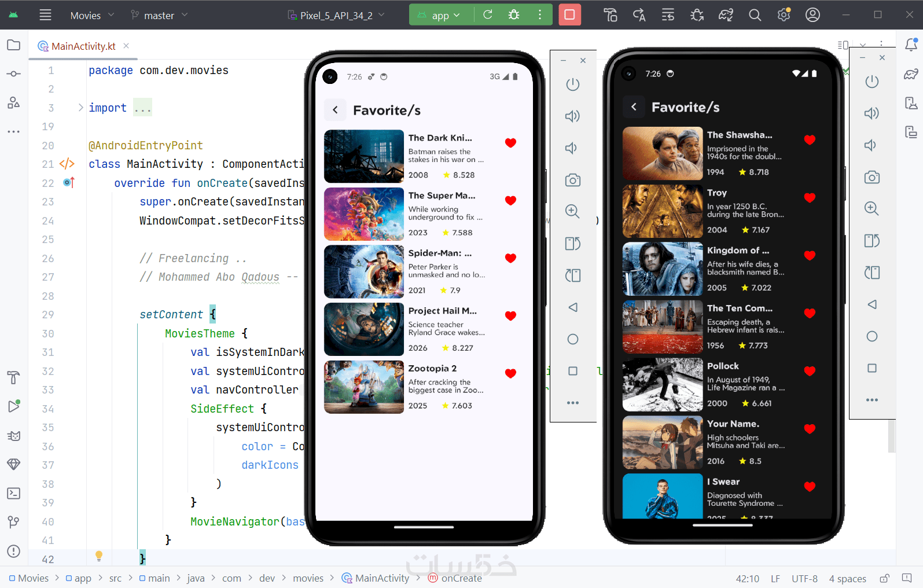Open the Git version control tool window

coord(14,522)
